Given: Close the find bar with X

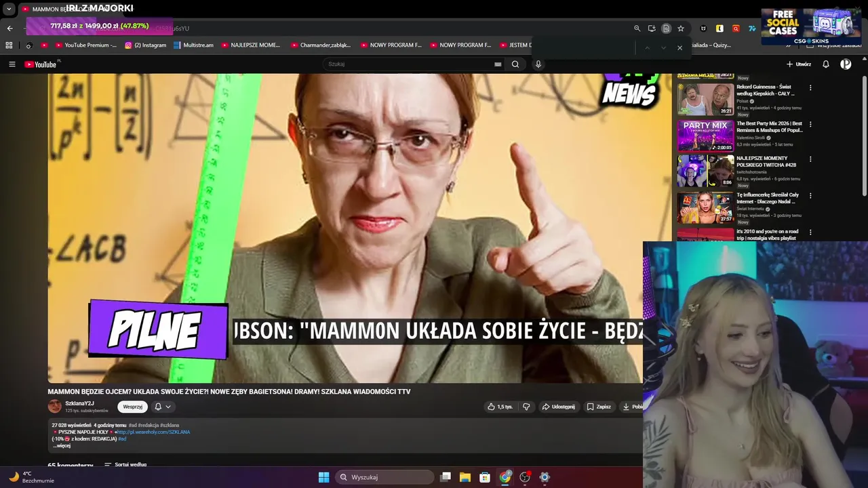Looking at the screenshot, I should [x=679, y=48].
